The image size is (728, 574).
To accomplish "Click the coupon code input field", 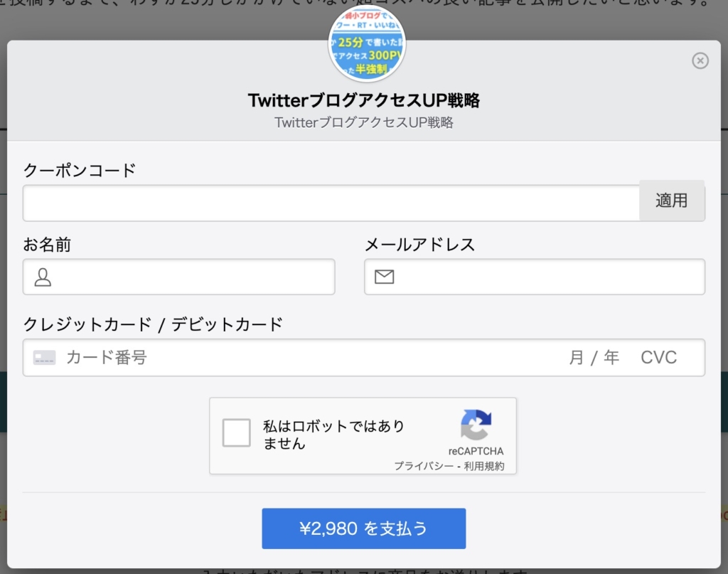I will [331, 203].
